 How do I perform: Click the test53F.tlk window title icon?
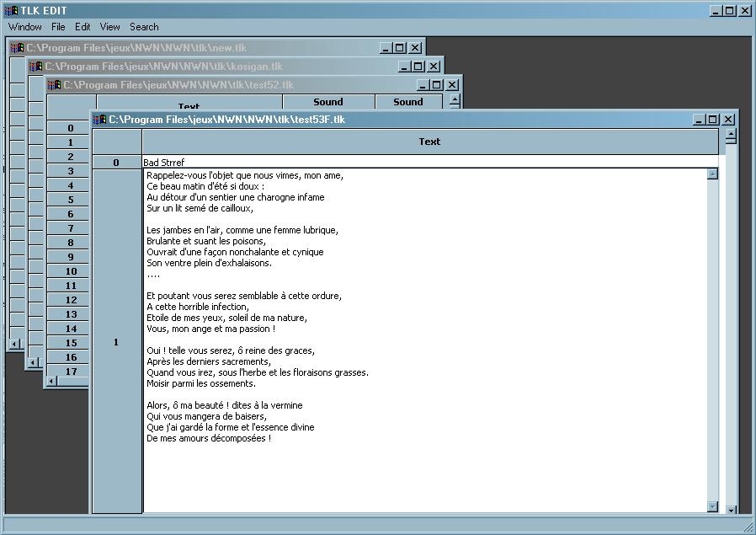coord(99,120)
